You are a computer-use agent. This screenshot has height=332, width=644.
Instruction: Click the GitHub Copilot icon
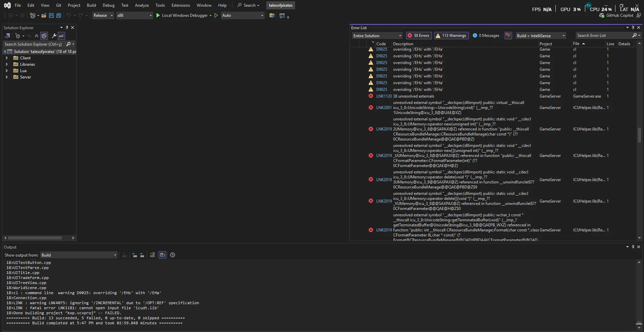[602, 15]
